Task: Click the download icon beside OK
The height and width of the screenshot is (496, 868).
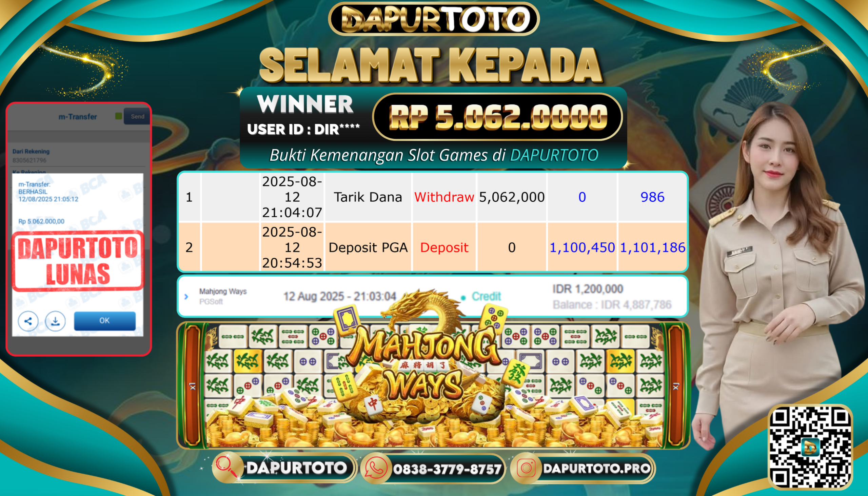Action: (55, 321)
